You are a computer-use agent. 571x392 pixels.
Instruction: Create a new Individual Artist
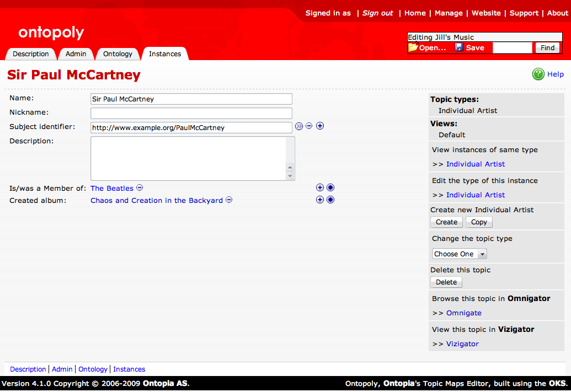pyautogui.click(x=446, y=222)
